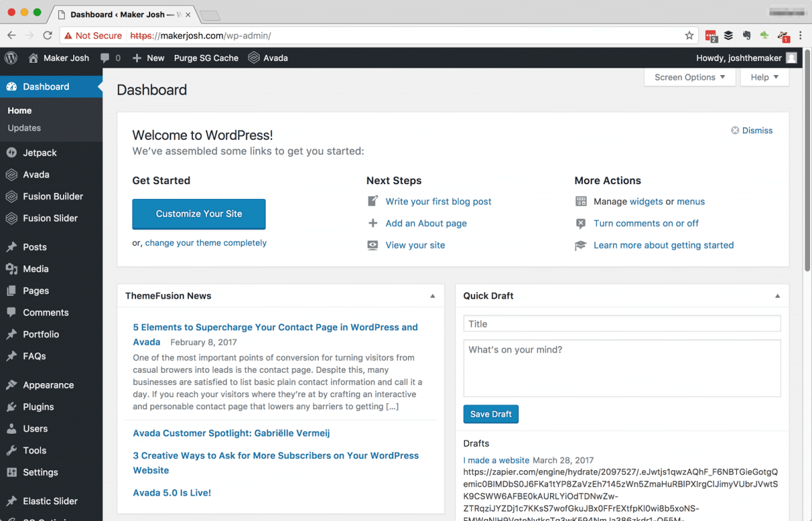Click the graduation cap icon beside Learn more
The height and width of the screenshot is (521, 812).
coord(581,245)
